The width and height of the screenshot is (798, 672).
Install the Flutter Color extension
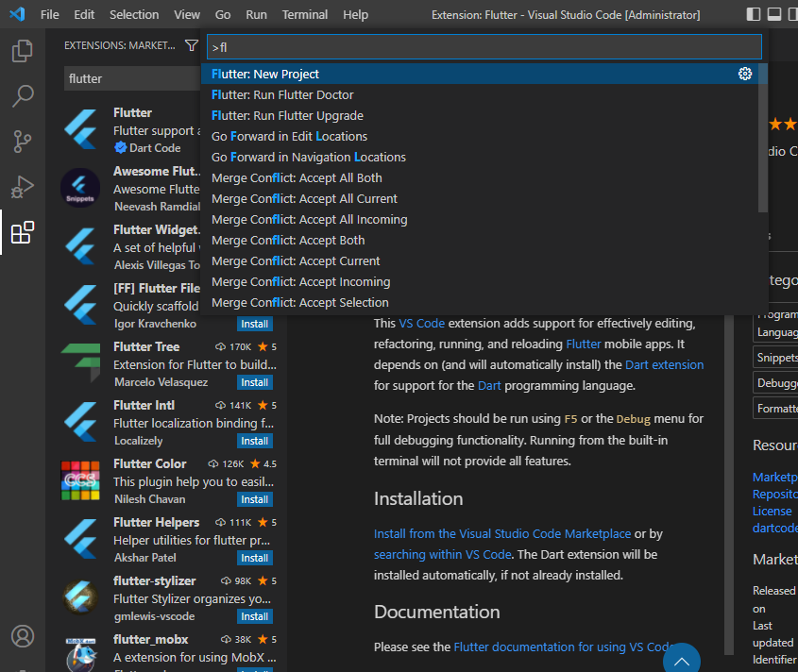click(254, 499)
